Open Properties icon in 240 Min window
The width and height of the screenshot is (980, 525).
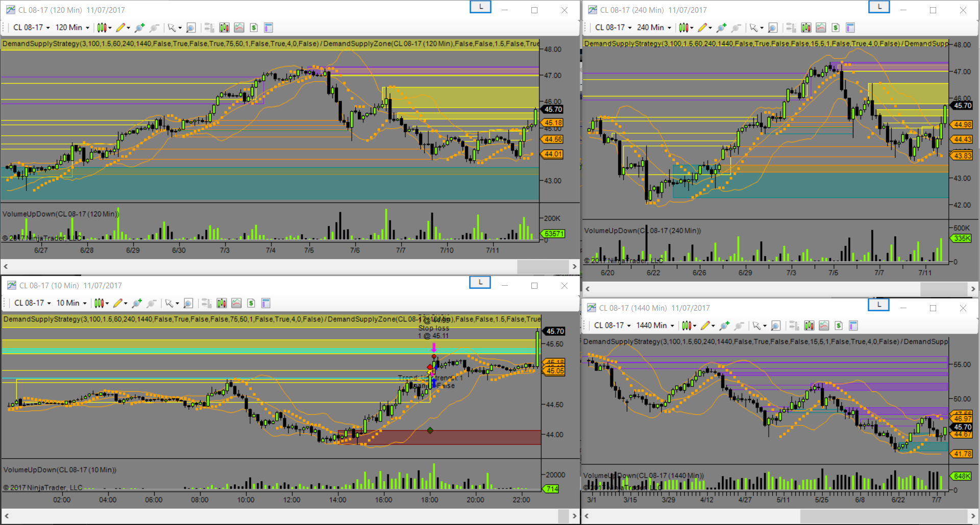(x=850, y=28)
